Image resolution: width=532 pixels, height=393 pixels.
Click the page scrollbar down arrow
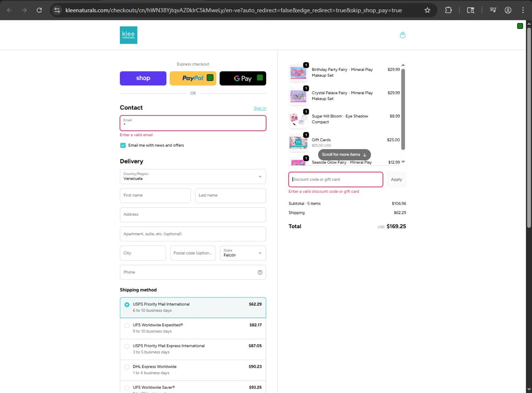[529, 389]
